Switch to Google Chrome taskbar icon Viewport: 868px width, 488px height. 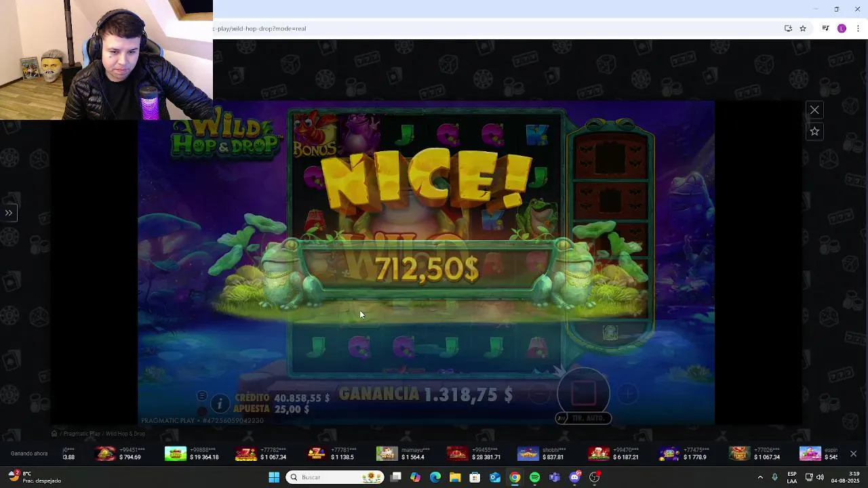pyautogui.click(x=515, y=477)
